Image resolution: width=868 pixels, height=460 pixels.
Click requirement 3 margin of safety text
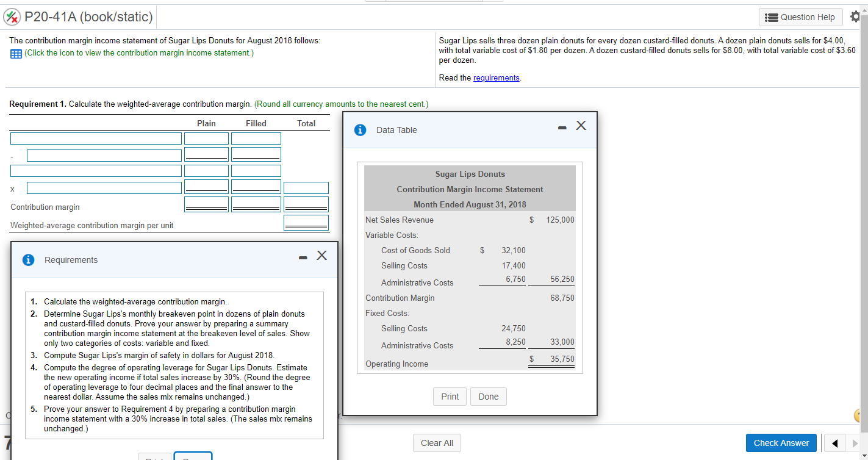click(159, 355)
